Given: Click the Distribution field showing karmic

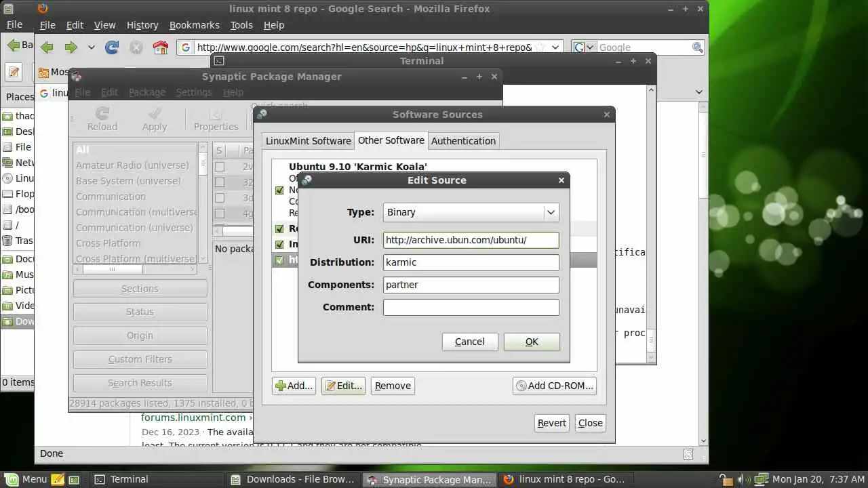Looking at the screenshot, I should [471, 262].
